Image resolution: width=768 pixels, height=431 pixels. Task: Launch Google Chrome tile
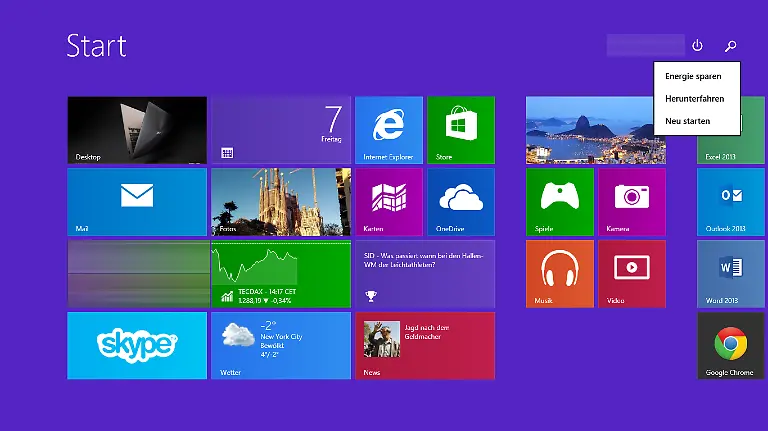pyautogui.click(x=731, y=346)
